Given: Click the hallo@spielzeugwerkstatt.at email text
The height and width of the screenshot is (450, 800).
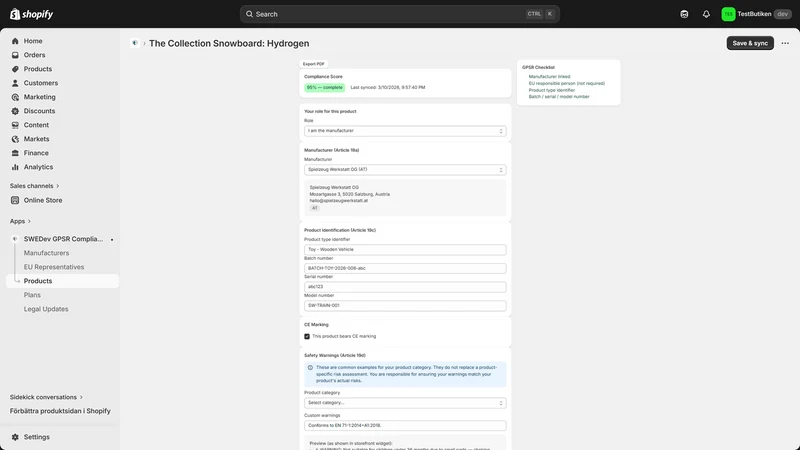Looking at the screenshot, I should tap(338, 201).
